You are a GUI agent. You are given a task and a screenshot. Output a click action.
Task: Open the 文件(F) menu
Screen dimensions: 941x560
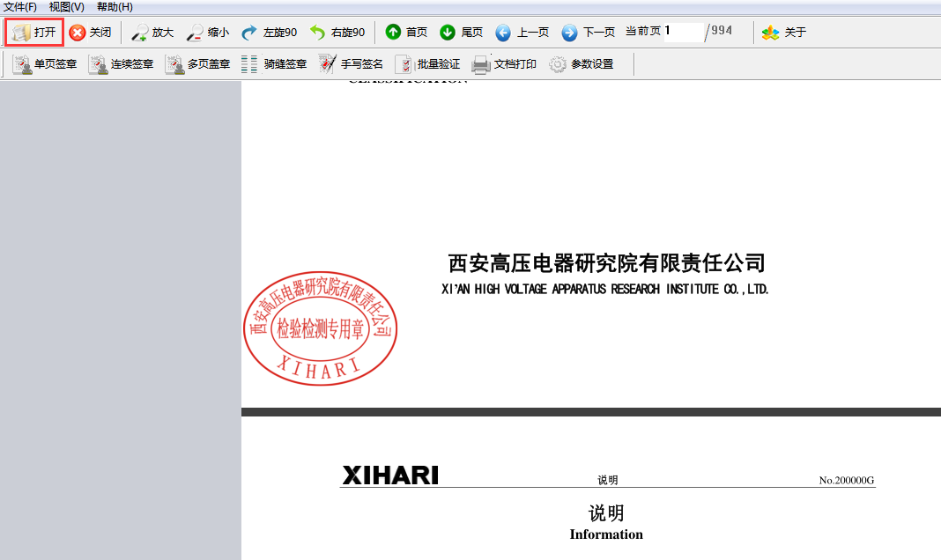point(20,7)
